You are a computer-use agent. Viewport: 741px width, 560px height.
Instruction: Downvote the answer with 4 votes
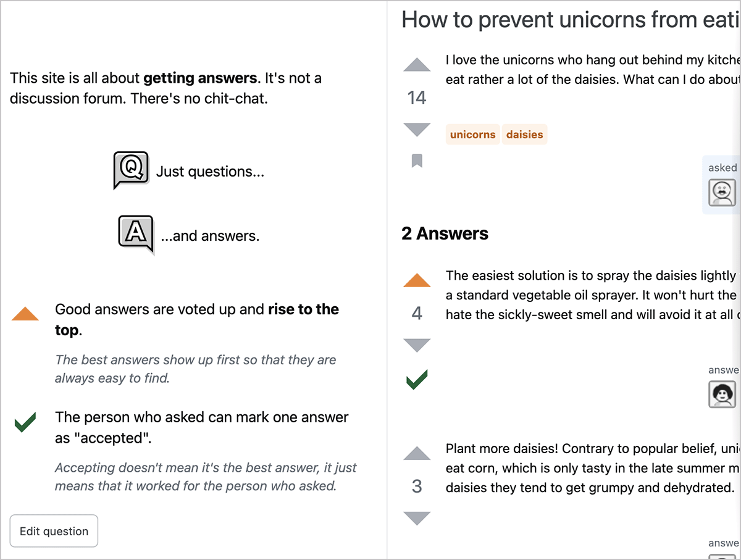[x=417, y=345]
